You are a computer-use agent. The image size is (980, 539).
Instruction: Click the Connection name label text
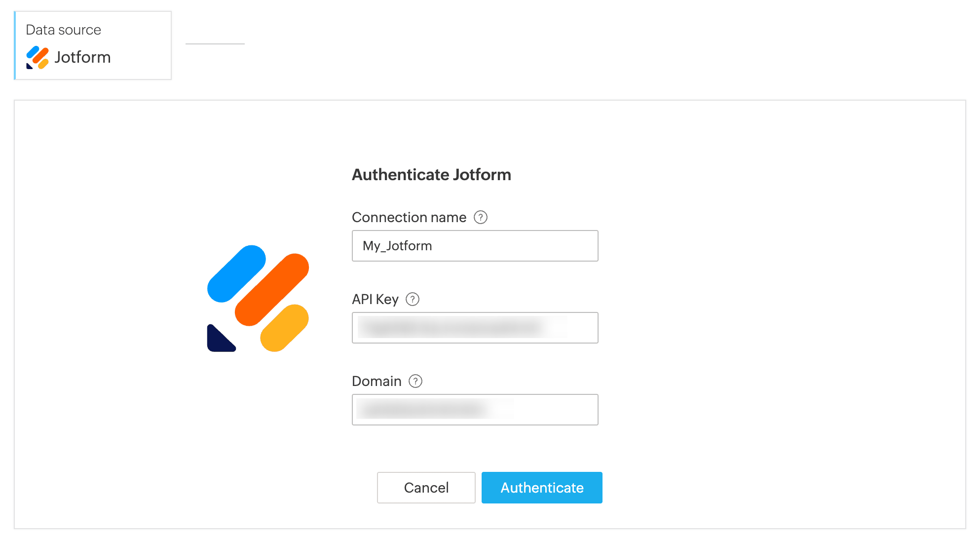tap(409, 217)
